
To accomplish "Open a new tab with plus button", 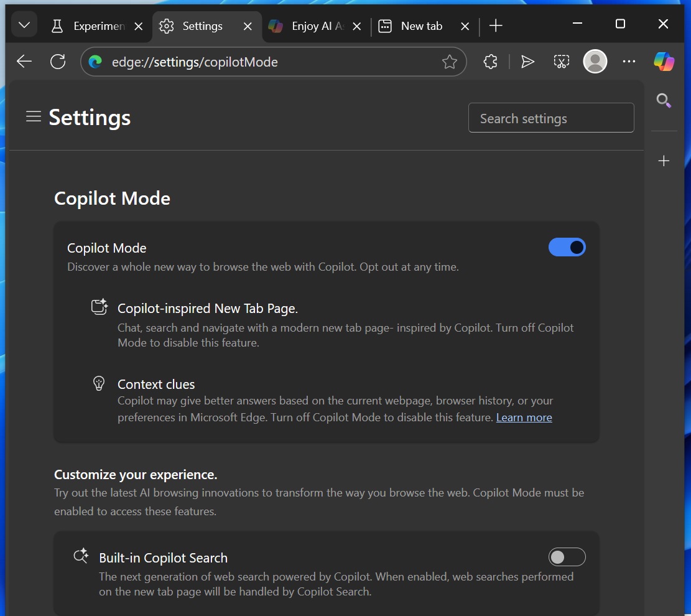I will pos(496,26).
